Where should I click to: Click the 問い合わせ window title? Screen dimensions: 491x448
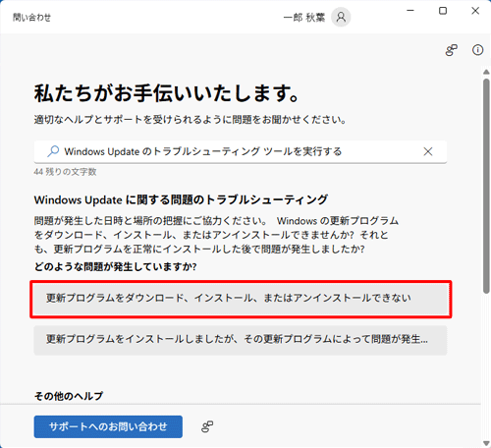point(32,17)
